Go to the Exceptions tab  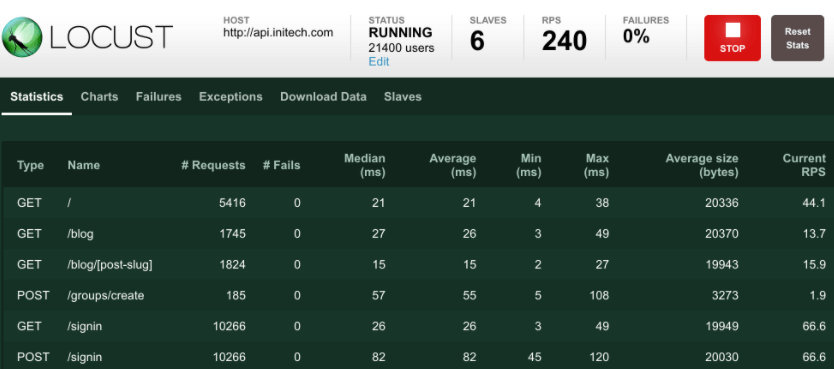pos(231,97)
